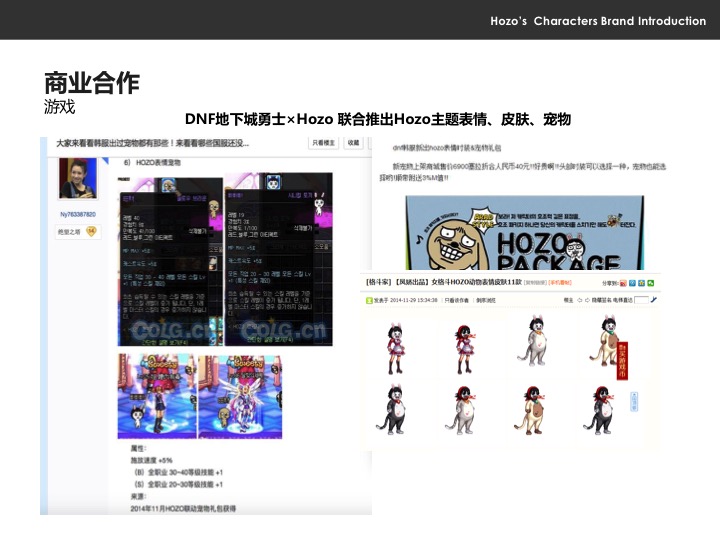The image size is (720, 540).
Task: Share the thread via the green WeChat icon
Action: 651,283
